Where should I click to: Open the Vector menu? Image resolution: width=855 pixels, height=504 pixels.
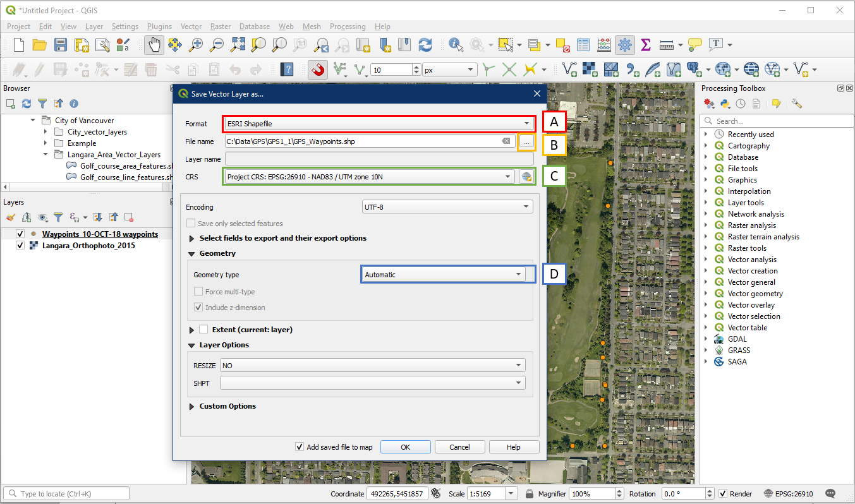pyautogui.click(x=191, y=27)
